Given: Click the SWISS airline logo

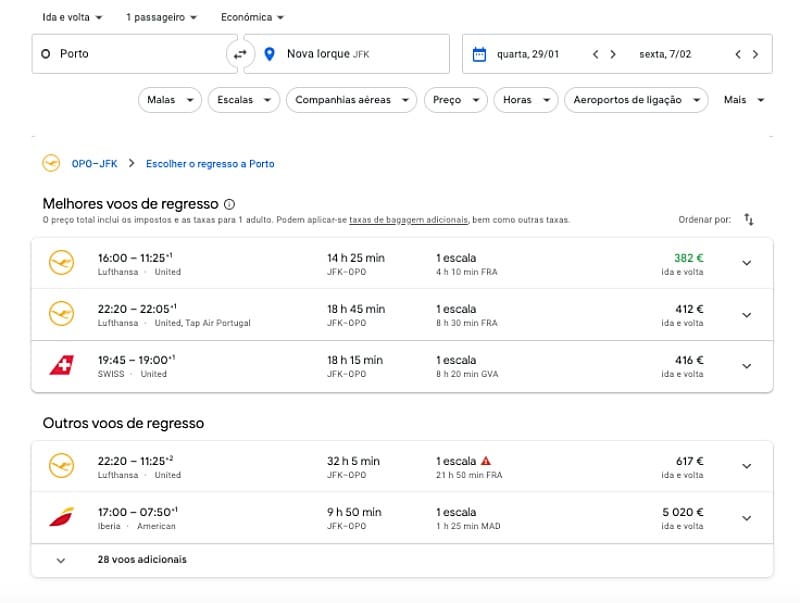Looking at the screenshot, I should [61, 366].
